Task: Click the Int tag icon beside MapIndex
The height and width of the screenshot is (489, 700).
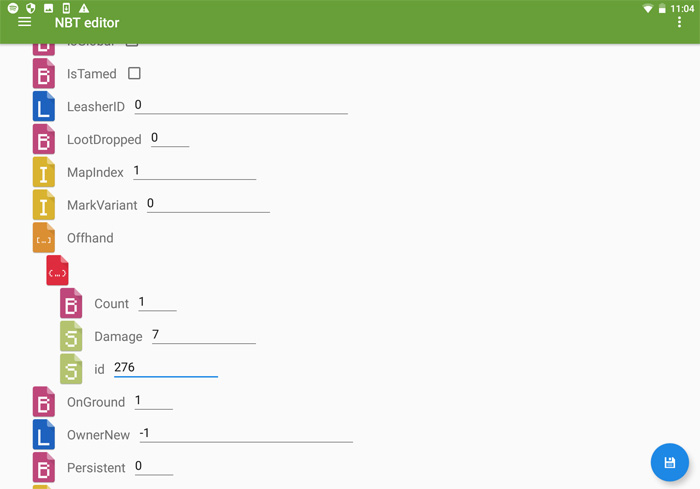Action: (x=44, y=172)
